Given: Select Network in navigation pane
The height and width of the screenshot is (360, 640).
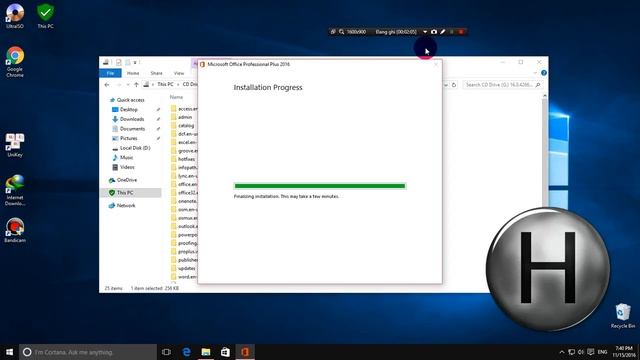Looking at the screenshot, I should click(122, 205).
